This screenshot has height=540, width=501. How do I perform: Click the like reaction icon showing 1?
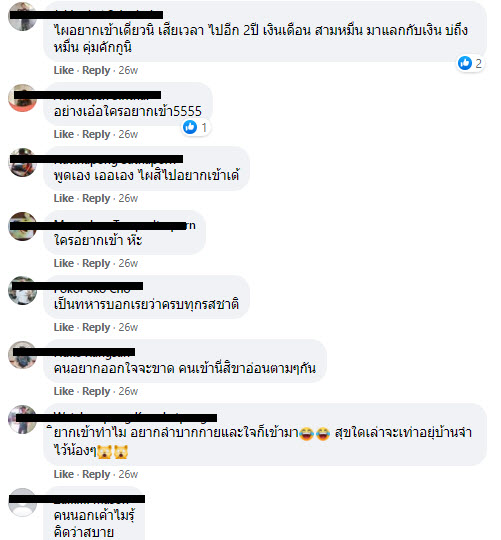pyautogui.click(x=190, y=127)
